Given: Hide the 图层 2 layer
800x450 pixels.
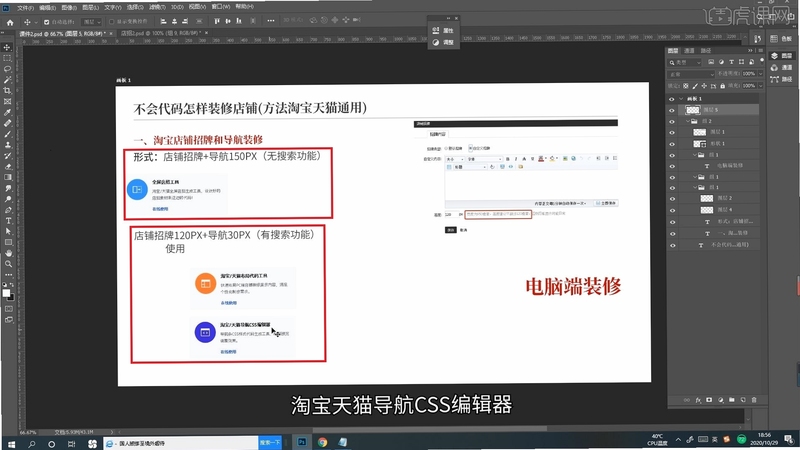Looking at the screenshot, I should [x=672, y=199].
